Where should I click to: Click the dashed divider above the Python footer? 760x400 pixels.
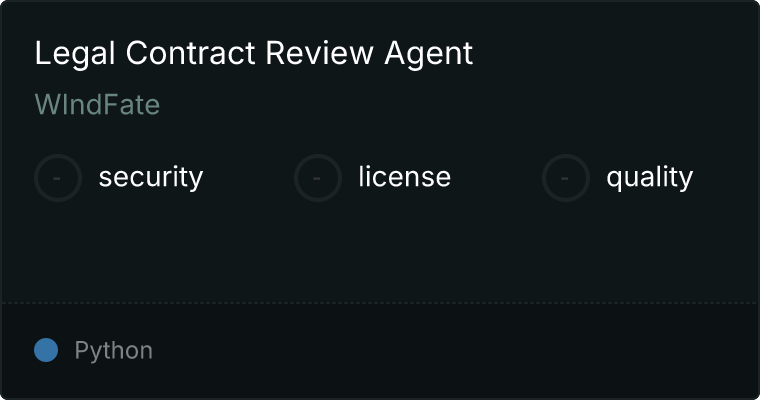(x=380, y=303)
